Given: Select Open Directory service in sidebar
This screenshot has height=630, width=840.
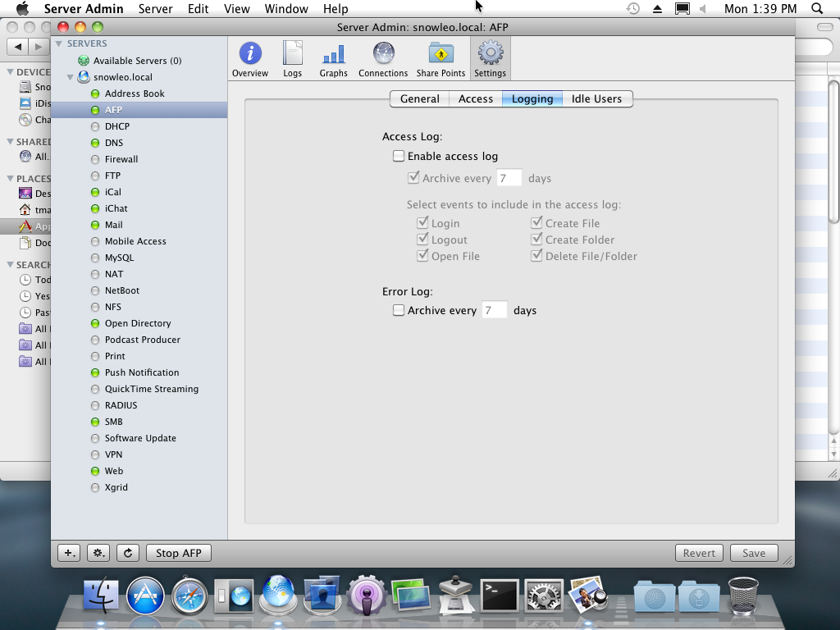Looking at the screenshot, I should 139,323.
